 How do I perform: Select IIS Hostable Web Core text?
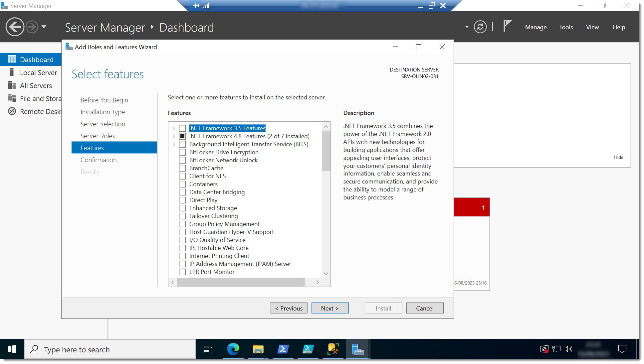point(219,248)
